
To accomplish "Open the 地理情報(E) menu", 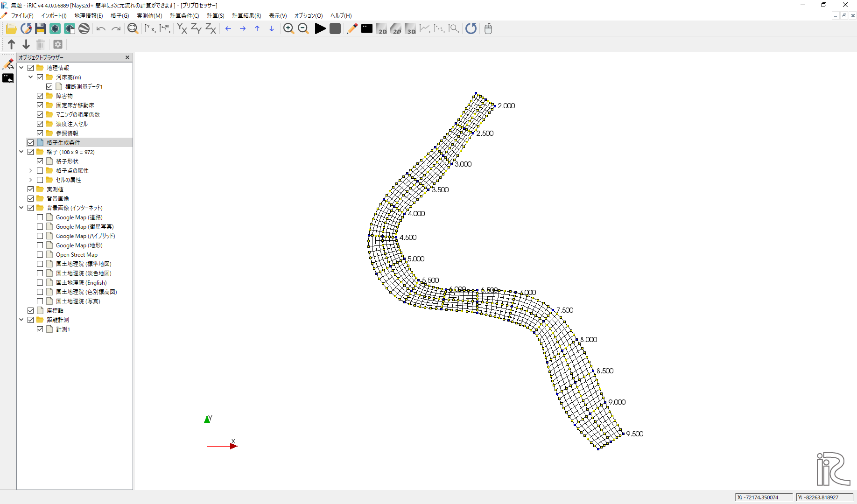I will tap(89, 15).
